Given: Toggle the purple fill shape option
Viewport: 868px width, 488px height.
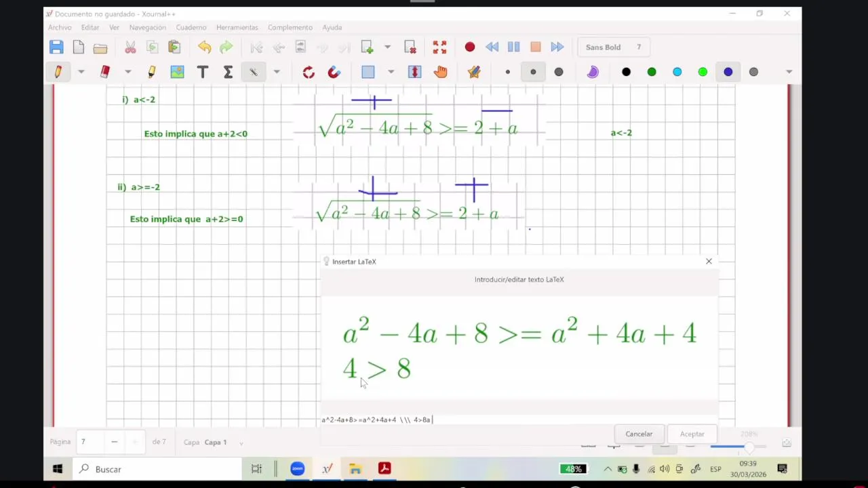Looking at the screenshot, I should click(593, 72).
